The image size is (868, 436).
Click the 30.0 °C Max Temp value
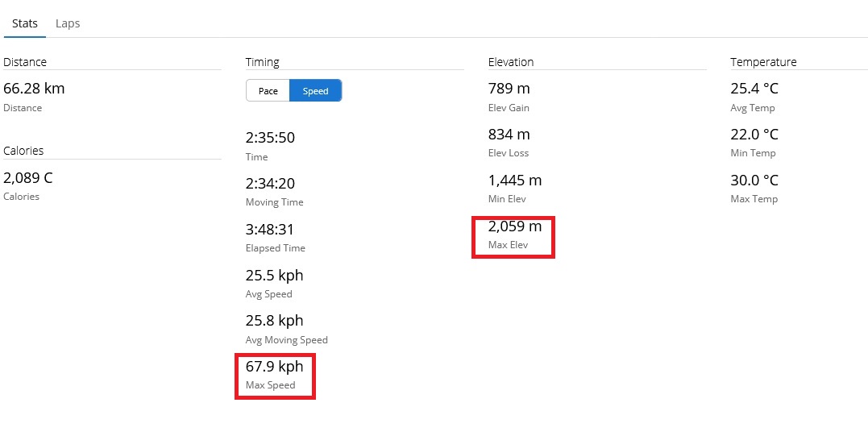click(754, 181)
